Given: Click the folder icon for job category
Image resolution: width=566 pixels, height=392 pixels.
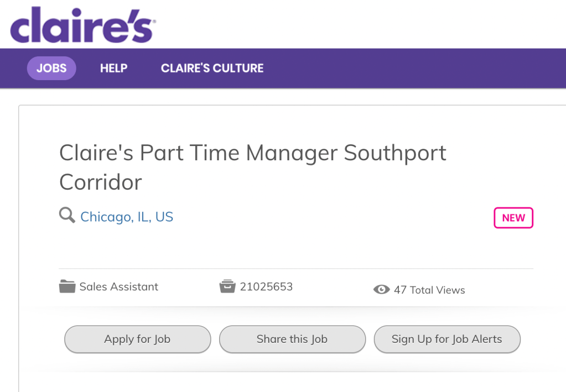Looking at the screenshot, I should [67, 286].
